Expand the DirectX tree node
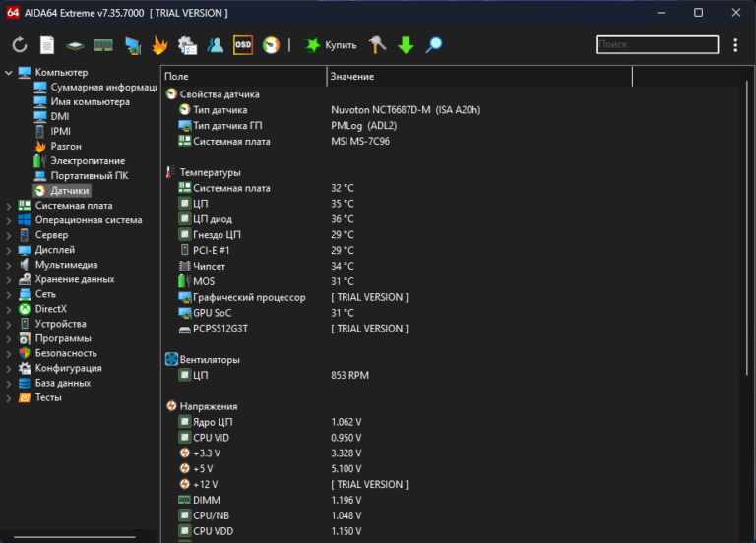 (x=9, y=309)
